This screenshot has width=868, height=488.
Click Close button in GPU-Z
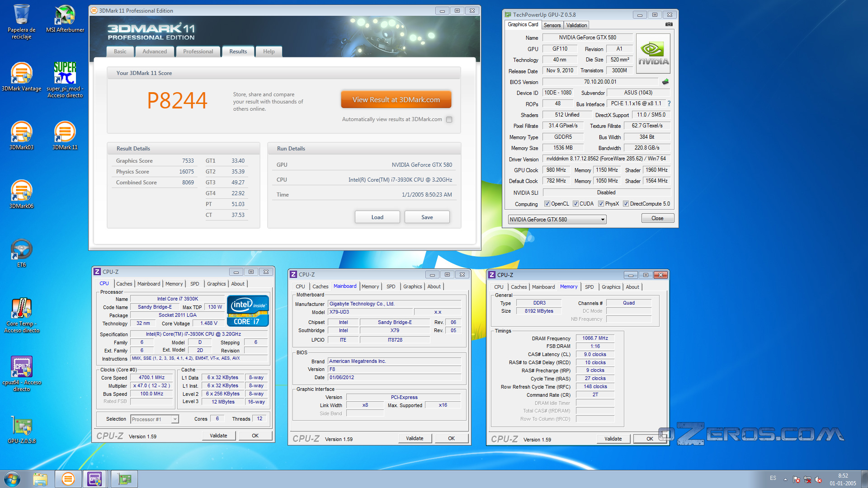pos(657,218)
